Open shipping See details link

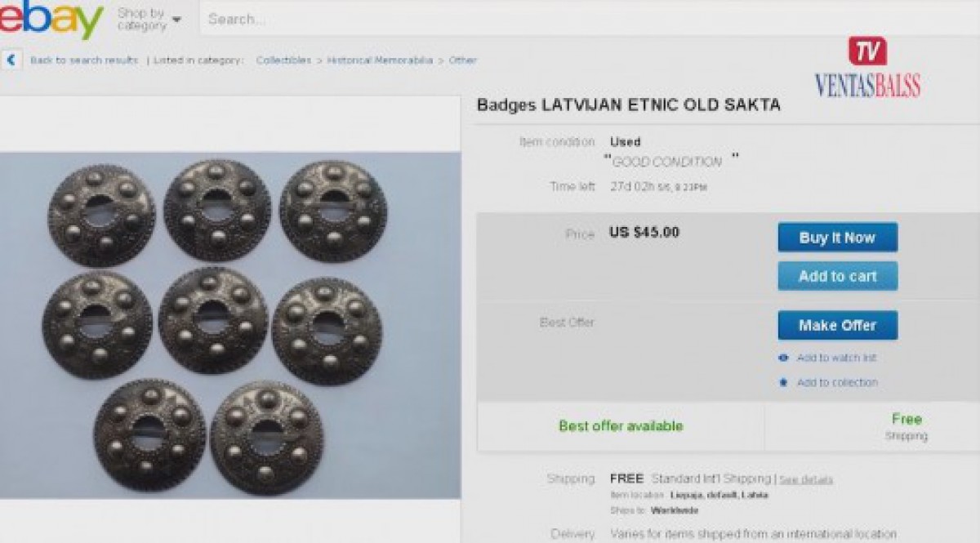(x=805, y=479)
